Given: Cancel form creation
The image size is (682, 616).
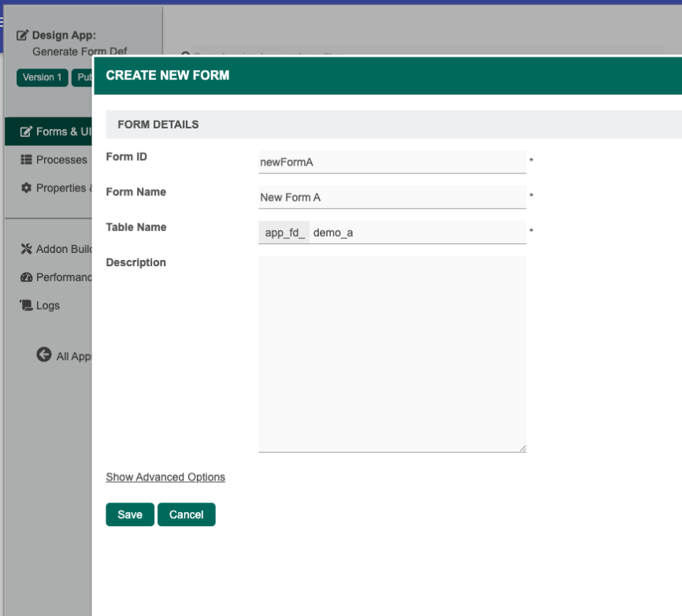Looking at the screenshot, I should [187, 514].
